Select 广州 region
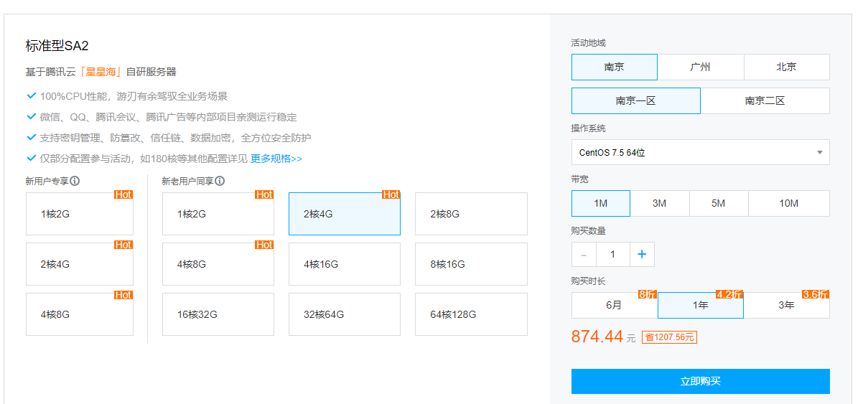This screenshot has height=404, width=868. pos(701,67)
